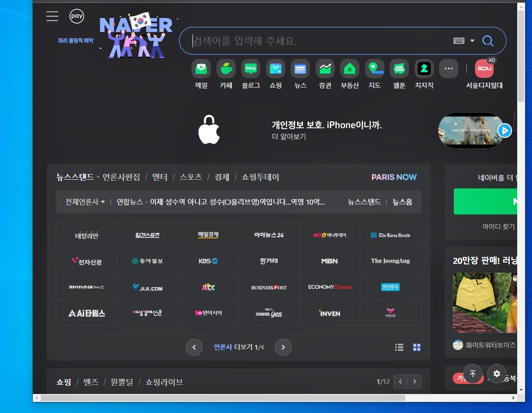
Task: Click the Naver Olympic logo
Action: click(x=136, y=35)
